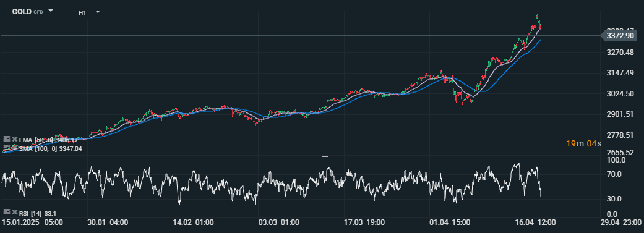Click the 3372.90 current price tag
The height and width of the screenshot is (233, 644).
coord(619,36)
